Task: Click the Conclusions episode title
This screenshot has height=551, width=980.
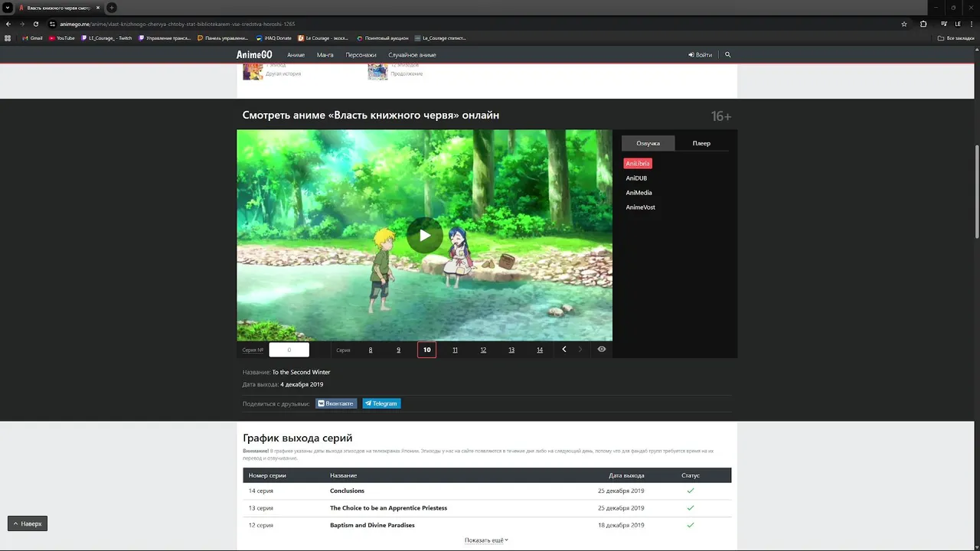Action: click(347, 491)
